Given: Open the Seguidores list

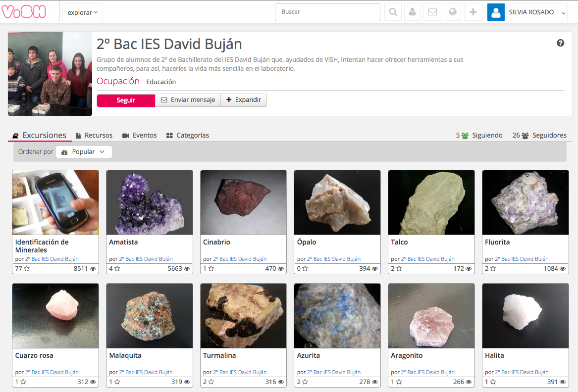Looking at the screenshot, I should click(539, 135).
